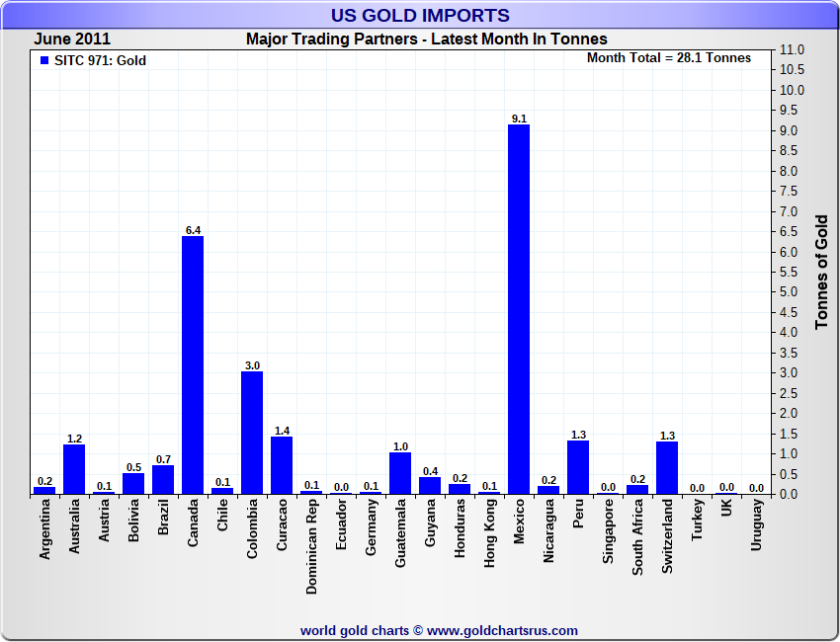Click the Peru bar in the chart
The image size is (840, 642).
[578, 467]
